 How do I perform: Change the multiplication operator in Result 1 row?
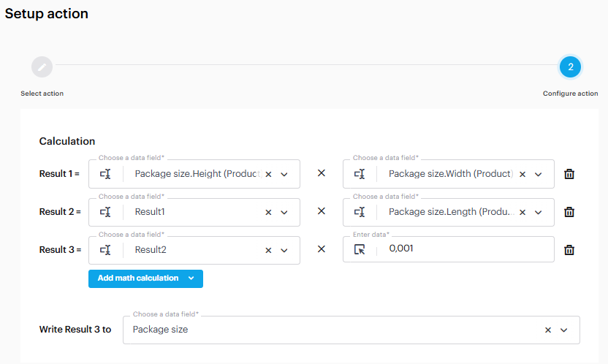point(321,174)
